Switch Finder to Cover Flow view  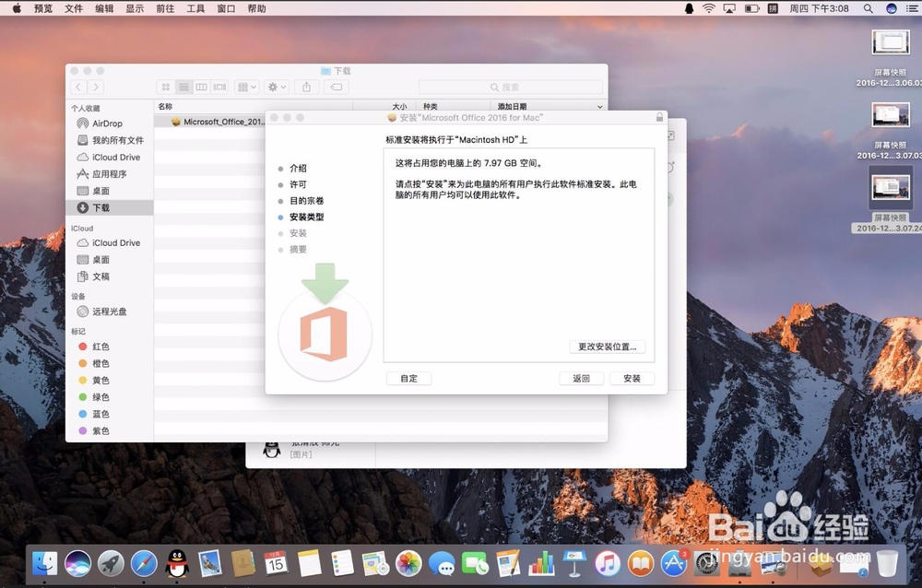click(x=220, y=87)
